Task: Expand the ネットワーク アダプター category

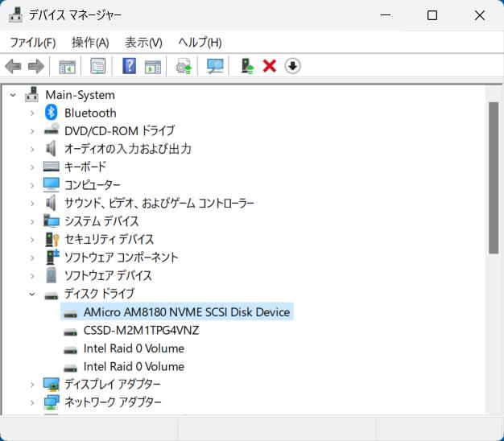Action: coord(32,402)
